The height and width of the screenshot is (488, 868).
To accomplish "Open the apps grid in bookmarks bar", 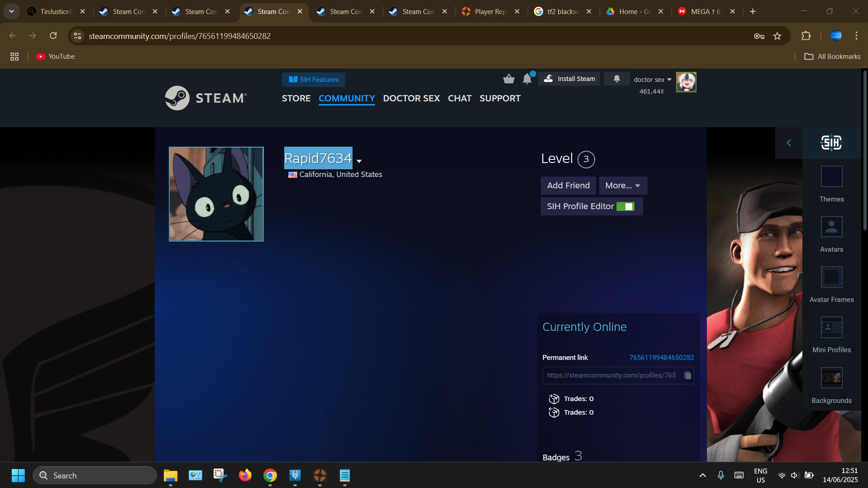I will [14, 57].
